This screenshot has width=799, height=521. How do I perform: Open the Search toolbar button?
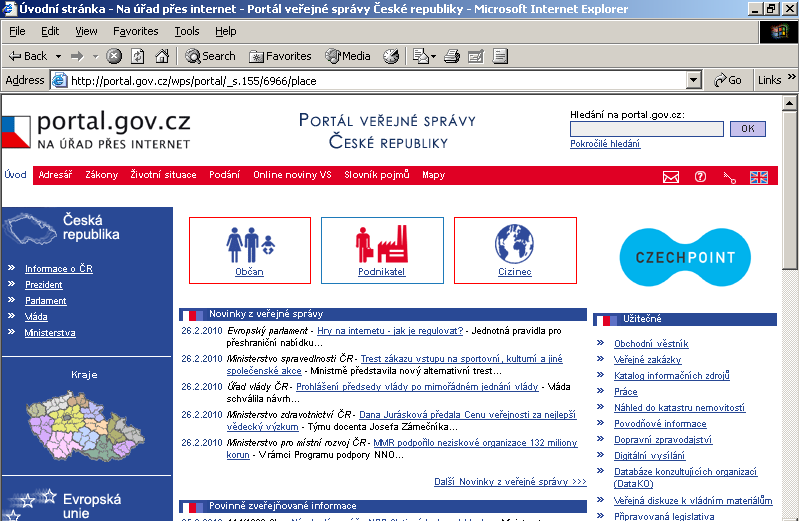click(210, 56)
